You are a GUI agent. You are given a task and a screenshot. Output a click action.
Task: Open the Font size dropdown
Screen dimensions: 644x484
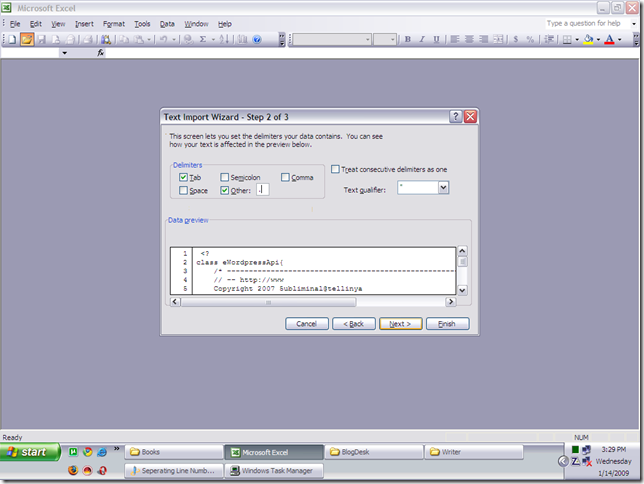click(x=393, y=39)
